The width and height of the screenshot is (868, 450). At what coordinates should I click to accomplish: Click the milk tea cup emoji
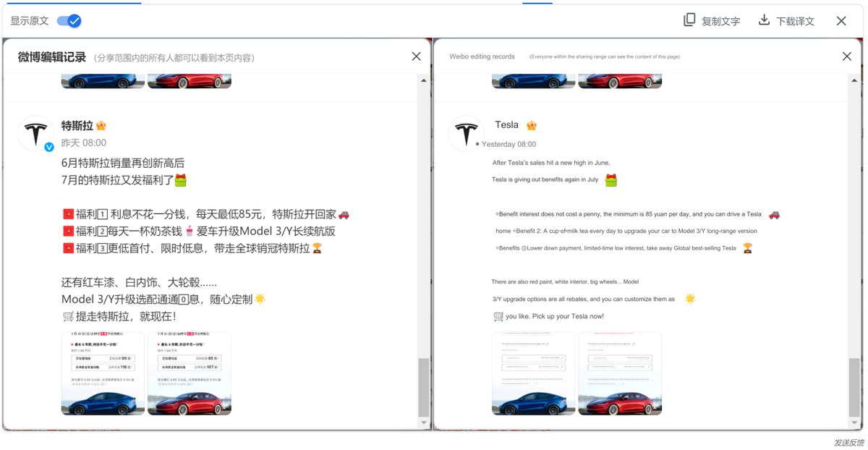pos(190,232)
